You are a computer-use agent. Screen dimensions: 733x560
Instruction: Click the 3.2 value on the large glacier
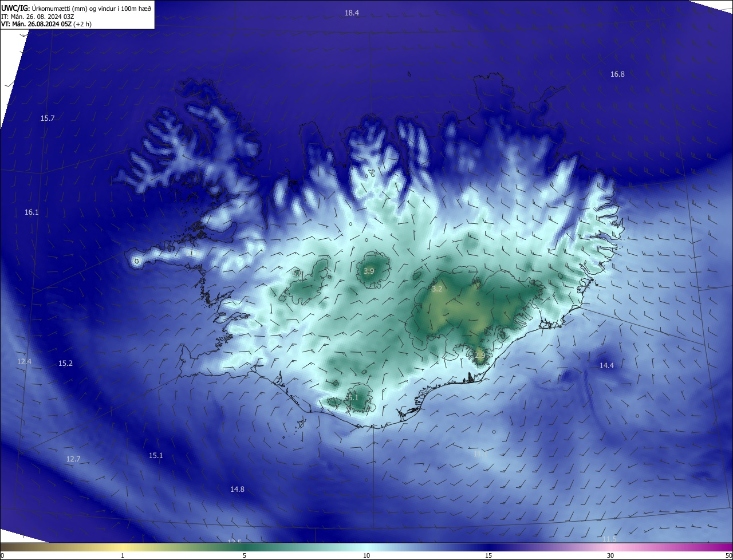pos(437,289)
